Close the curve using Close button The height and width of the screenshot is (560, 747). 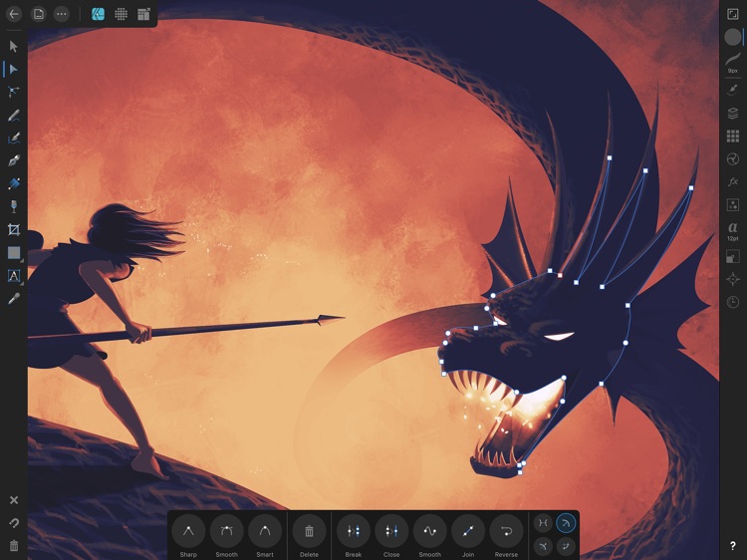(391, 531)
